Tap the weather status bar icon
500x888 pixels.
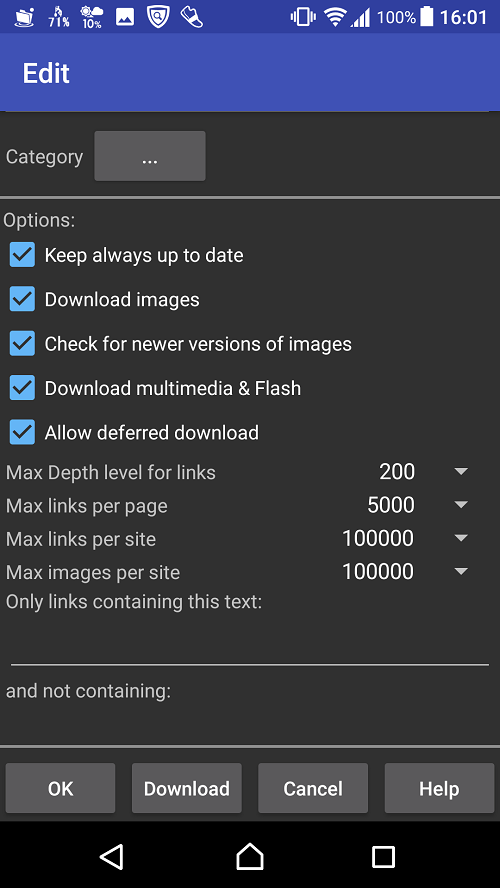coord(92,17)
